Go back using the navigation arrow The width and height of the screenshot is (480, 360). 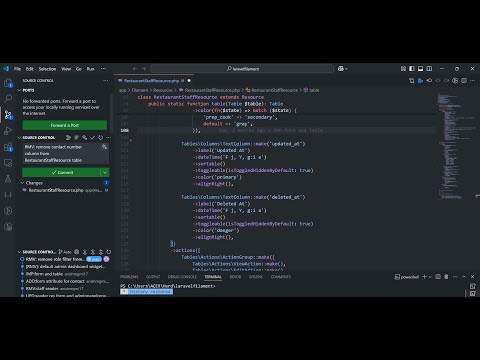click(135, 69)
